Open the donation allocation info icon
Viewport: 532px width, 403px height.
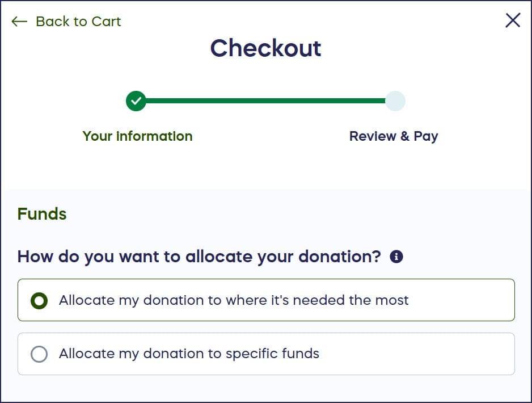point(396,257)
